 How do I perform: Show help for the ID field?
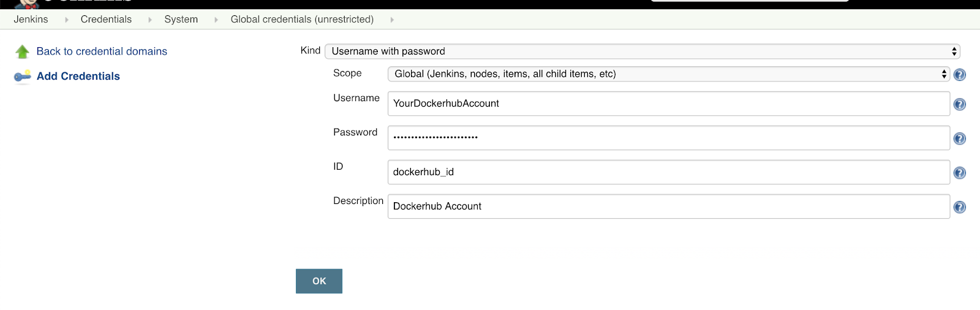pos(960,173)
